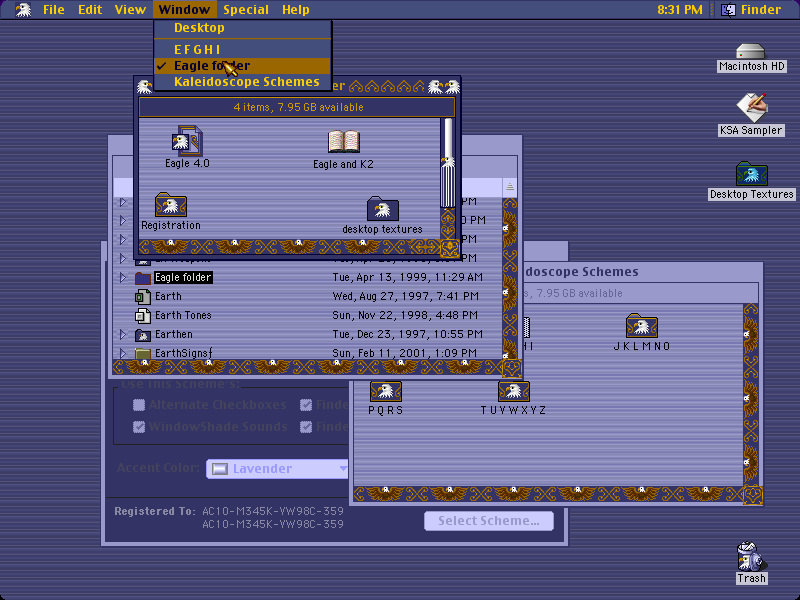The width and height of the screenshot is (800, 600).
Task: Open the View menu
Action: click(x=130, y=9)
